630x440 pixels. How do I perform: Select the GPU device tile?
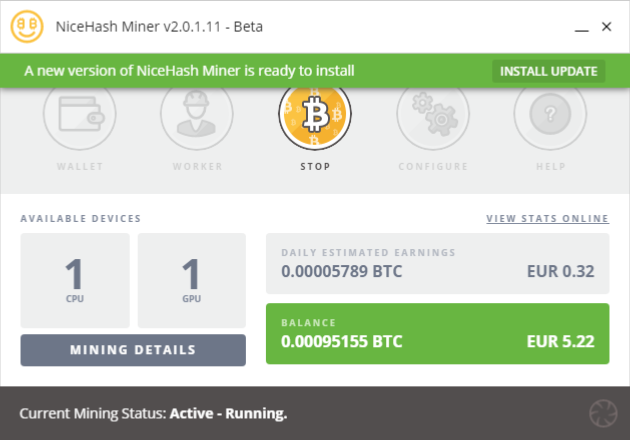pyautogui.click(x=192, y=280)
